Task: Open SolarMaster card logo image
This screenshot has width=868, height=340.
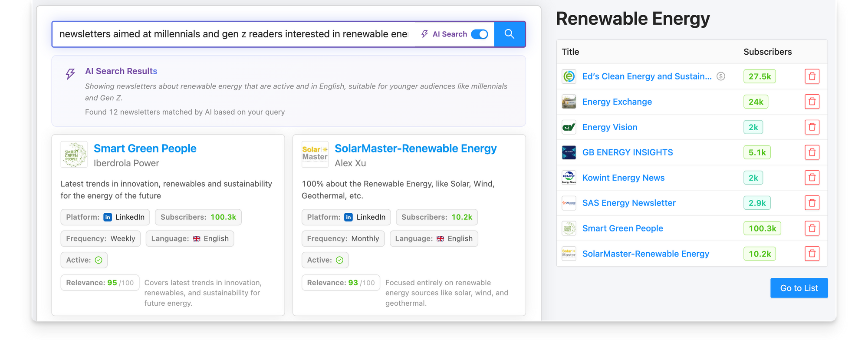Action: tap(315, 155)
